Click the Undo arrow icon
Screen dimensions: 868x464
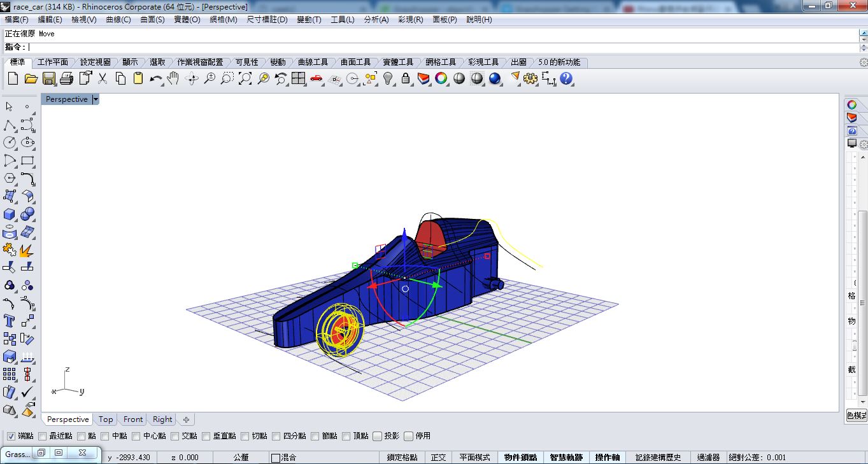pyautogui.click(x=155, y=78)
